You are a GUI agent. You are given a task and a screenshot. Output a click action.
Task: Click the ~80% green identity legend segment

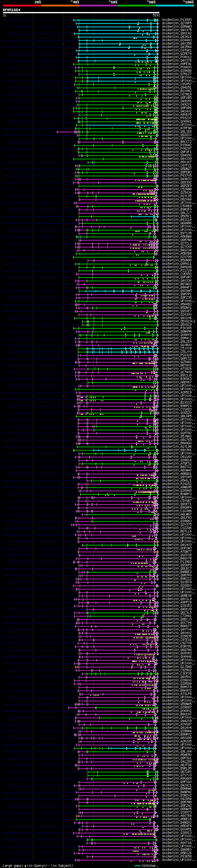(x=137, y=6)
